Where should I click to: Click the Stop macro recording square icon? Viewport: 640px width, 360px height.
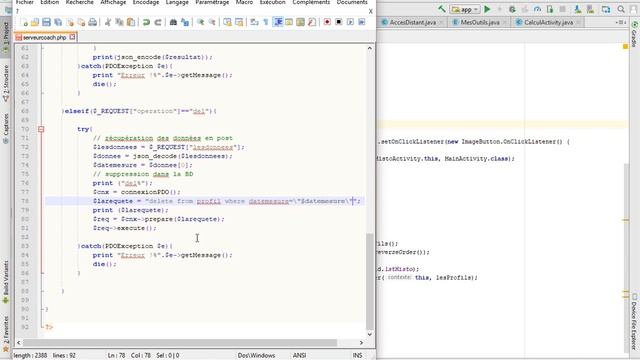tap(338, 22)
